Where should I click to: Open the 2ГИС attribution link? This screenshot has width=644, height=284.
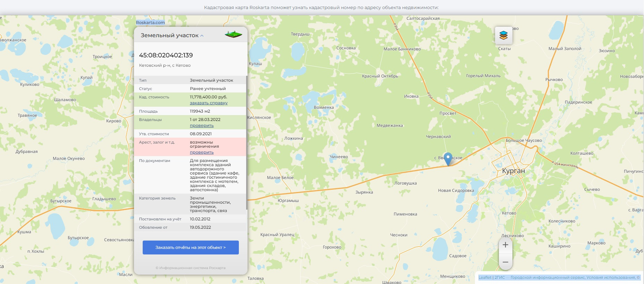pos(500,277)
